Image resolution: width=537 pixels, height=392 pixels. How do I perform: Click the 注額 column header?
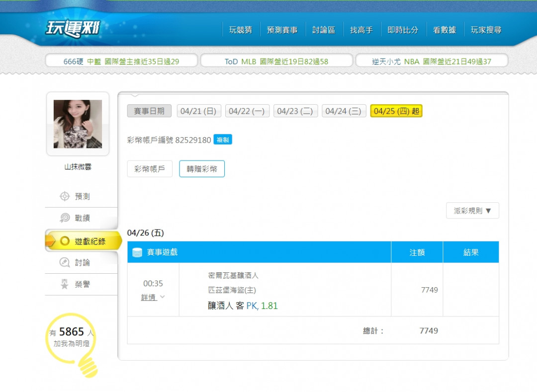pyautogui.click(x=417, y=252)
